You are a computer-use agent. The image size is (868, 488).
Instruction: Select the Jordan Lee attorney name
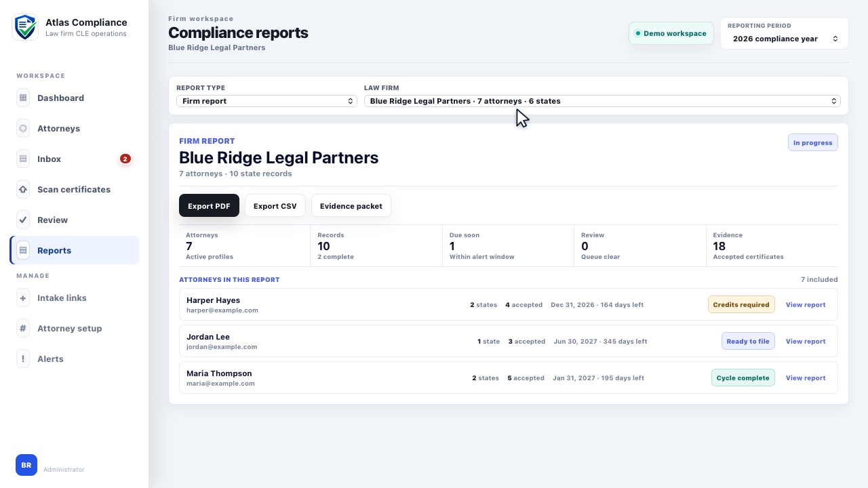pos(208,337)
